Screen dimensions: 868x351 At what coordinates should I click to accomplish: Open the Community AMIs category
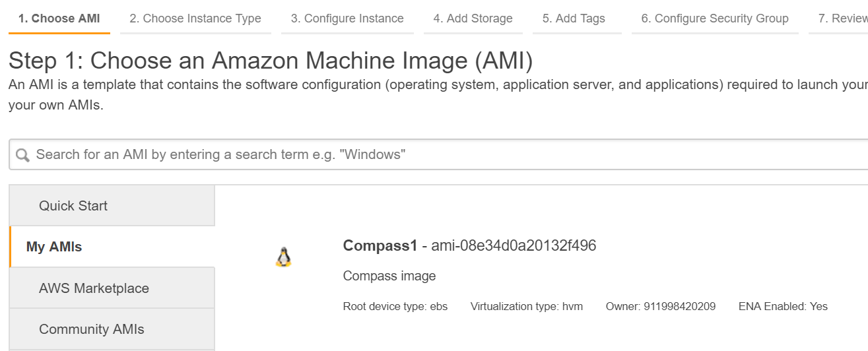click(91, 329)
